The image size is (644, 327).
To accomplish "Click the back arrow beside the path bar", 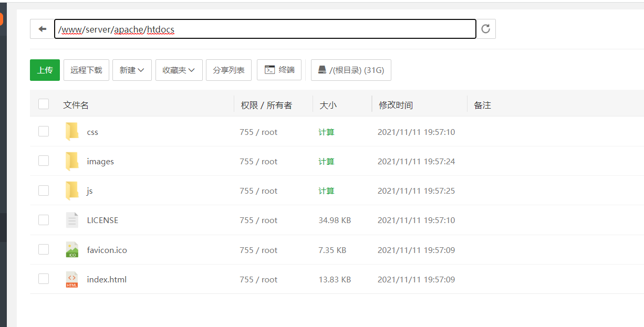I will pyautogui.click(x=42, y=29).
